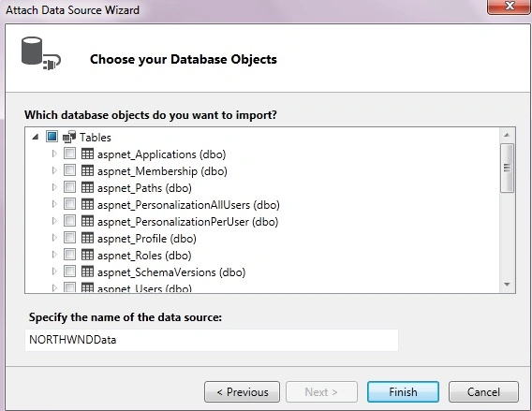
Task: Click the aspnet_Profile table icon
Action: (87, 238)
